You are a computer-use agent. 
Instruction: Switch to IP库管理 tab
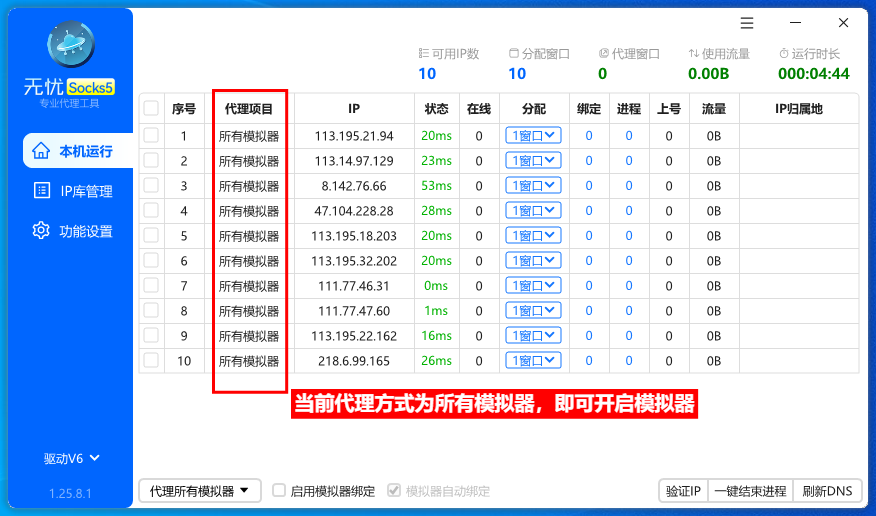click(73, 191)
